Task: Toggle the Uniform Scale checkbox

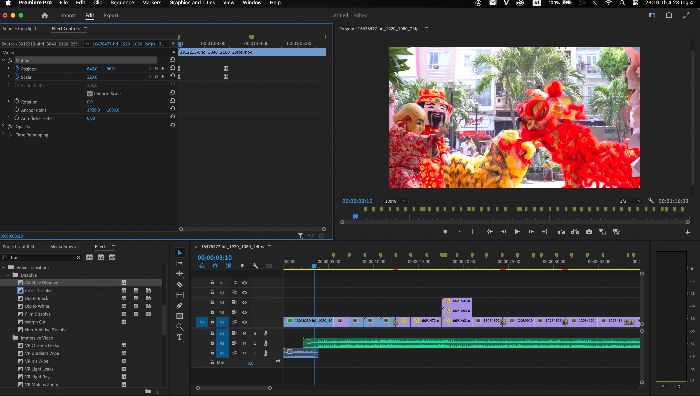Action: point(90,93)
